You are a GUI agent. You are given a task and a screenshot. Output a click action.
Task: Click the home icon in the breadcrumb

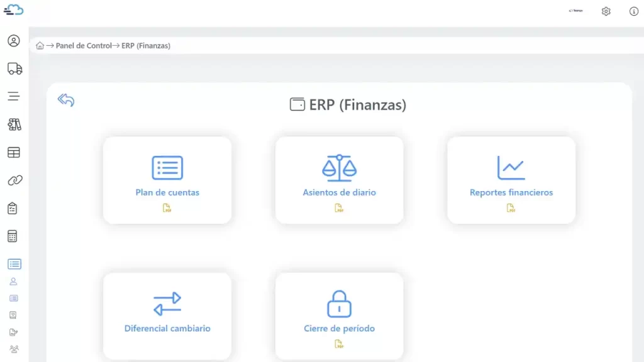(x=40, y=45)
